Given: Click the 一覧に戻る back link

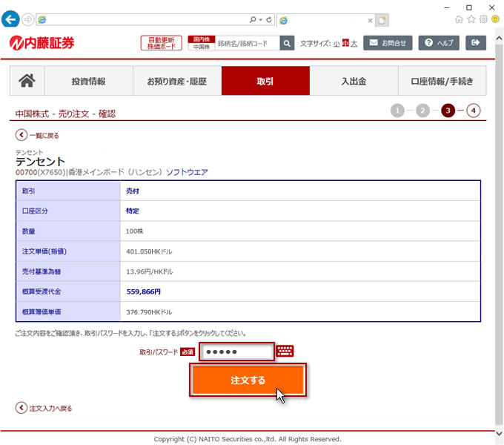Looking at the screenshot, I should point(37,135).
